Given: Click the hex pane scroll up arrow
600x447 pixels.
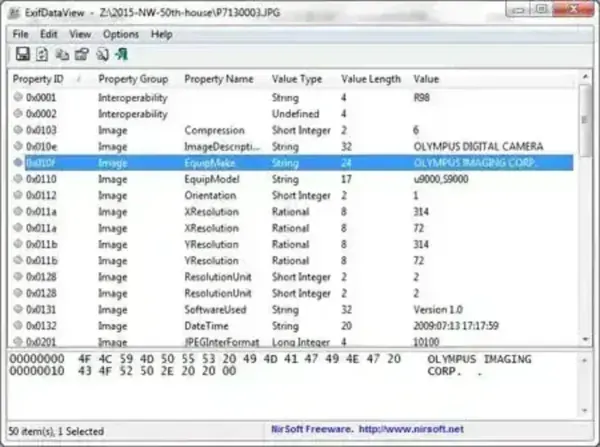Looking at the screenshot, I should pos(585,360).
